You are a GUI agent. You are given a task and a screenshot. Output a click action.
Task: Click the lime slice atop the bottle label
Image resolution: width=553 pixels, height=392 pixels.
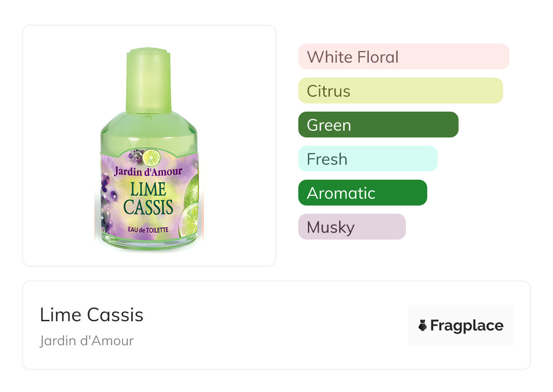[x=152, y=157]
